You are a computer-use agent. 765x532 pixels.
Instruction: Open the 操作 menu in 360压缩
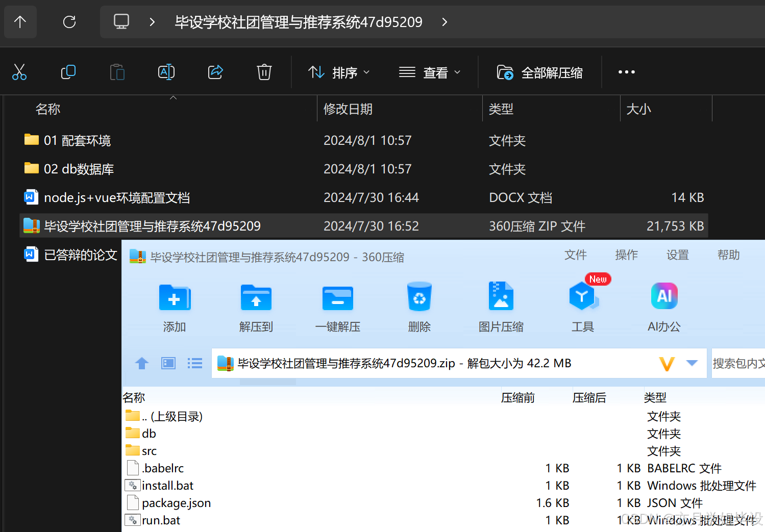(627, 255)
